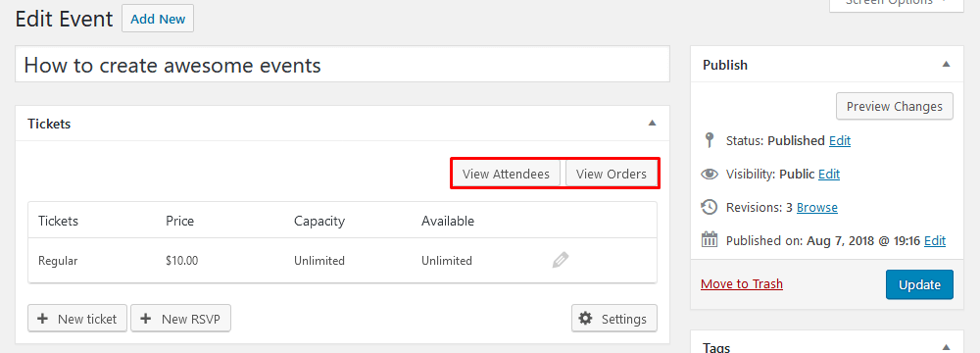Click the gear icon in Settings button
980x353 pixels.
tap(585, 319)
